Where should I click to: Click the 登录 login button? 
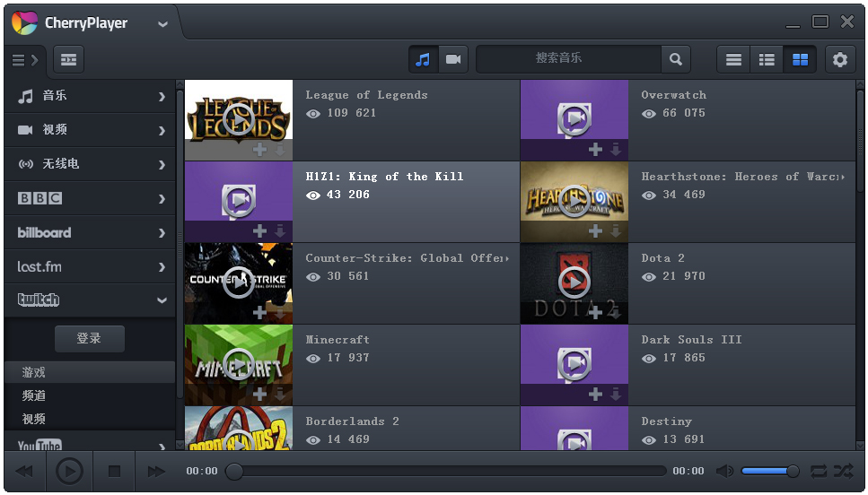(x=90, y=338)
